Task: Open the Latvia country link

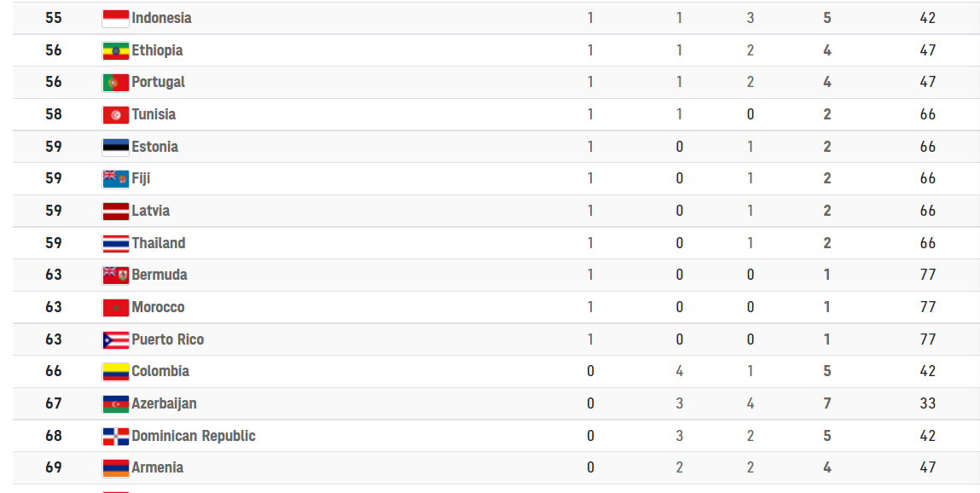Action: (151, 211)
